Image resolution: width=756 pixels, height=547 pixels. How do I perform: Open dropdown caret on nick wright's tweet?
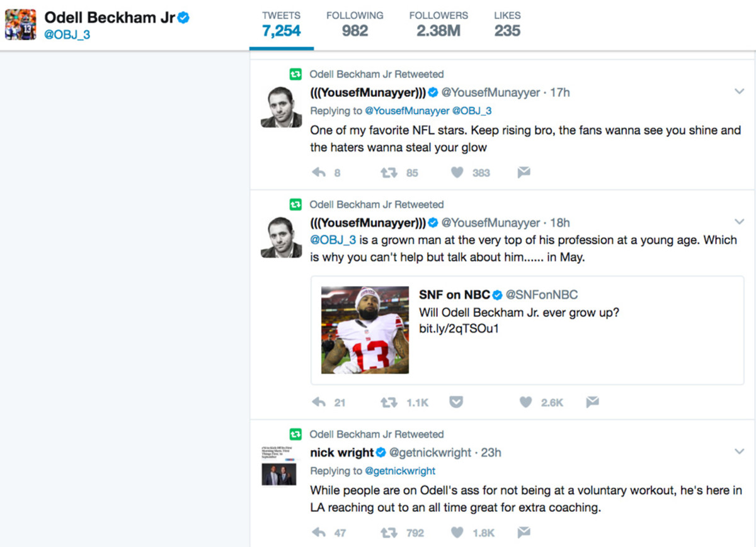point(740,451)
